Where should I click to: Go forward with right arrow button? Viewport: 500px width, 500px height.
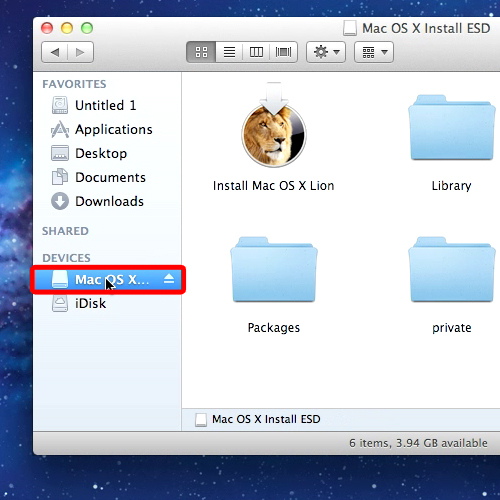(80, 52)
